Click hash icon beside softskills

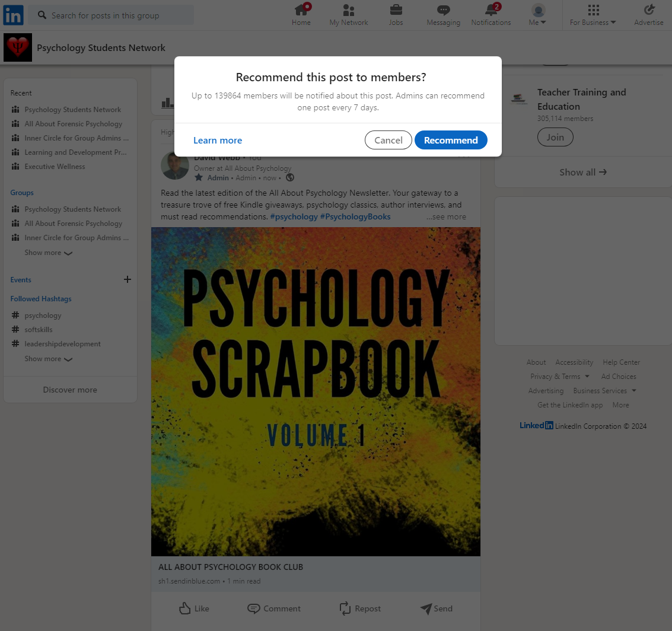15,329
